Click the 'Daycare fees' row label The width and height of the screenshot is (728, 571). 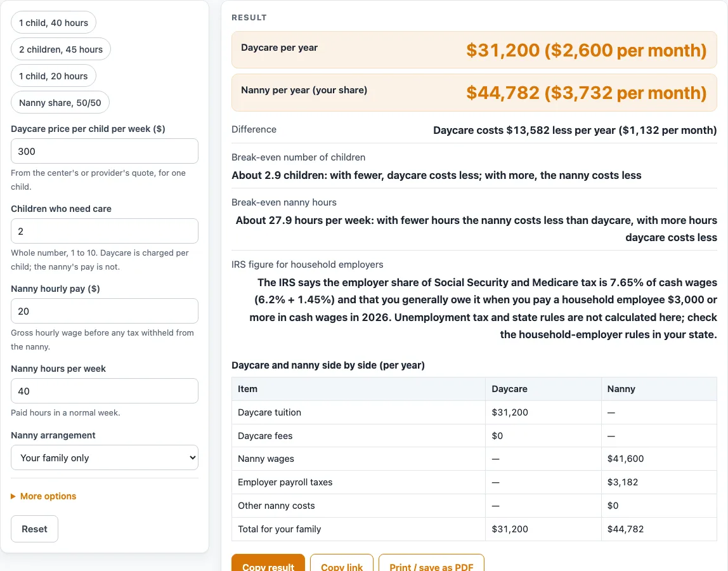265,436
